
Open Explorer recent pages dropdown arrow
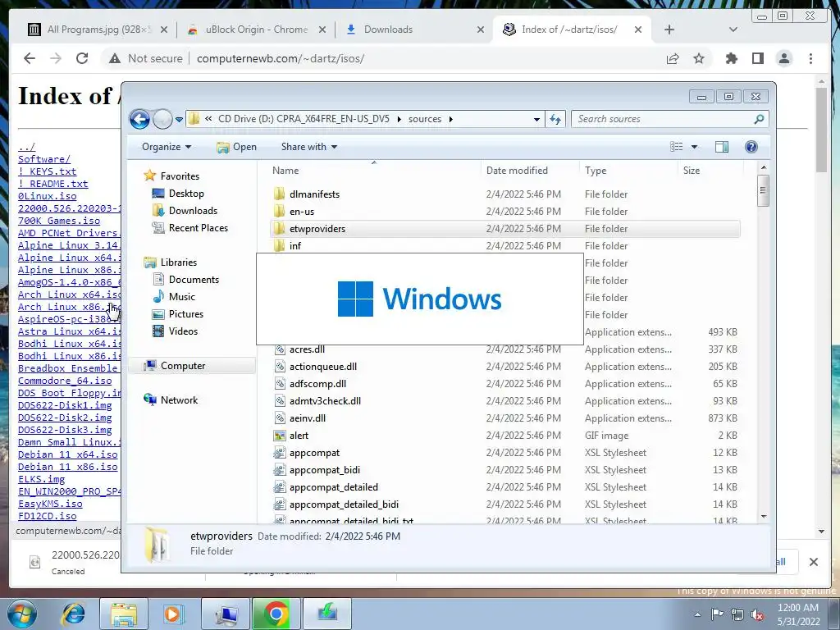(179, 120)
